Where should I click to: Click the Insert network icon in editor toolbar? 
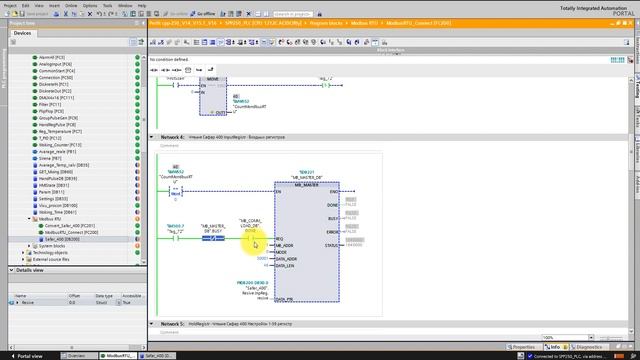point(153,42)
